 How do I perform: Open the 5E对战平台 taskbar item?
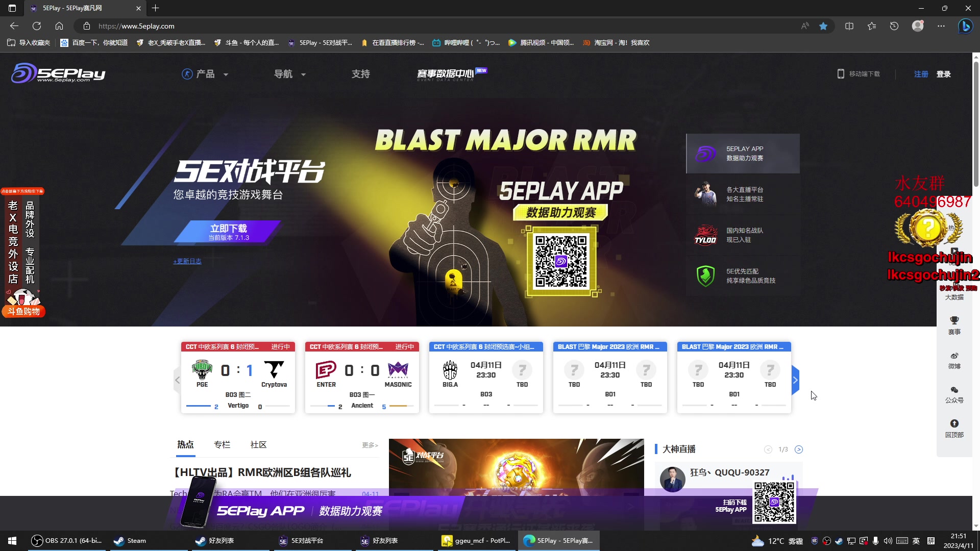tap(312, 541)
